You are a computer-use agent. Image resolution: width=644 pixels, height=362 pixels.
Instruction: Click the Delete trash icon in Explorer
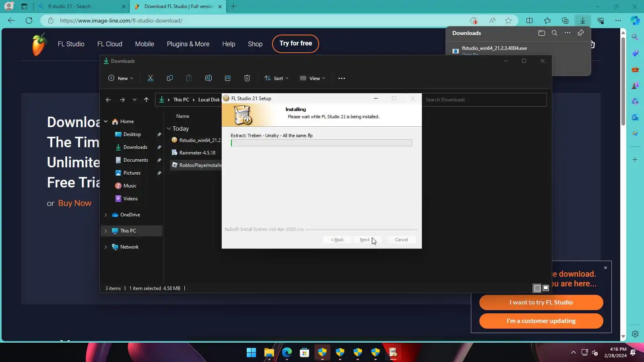pyautogui.click(x=247, y=78)
